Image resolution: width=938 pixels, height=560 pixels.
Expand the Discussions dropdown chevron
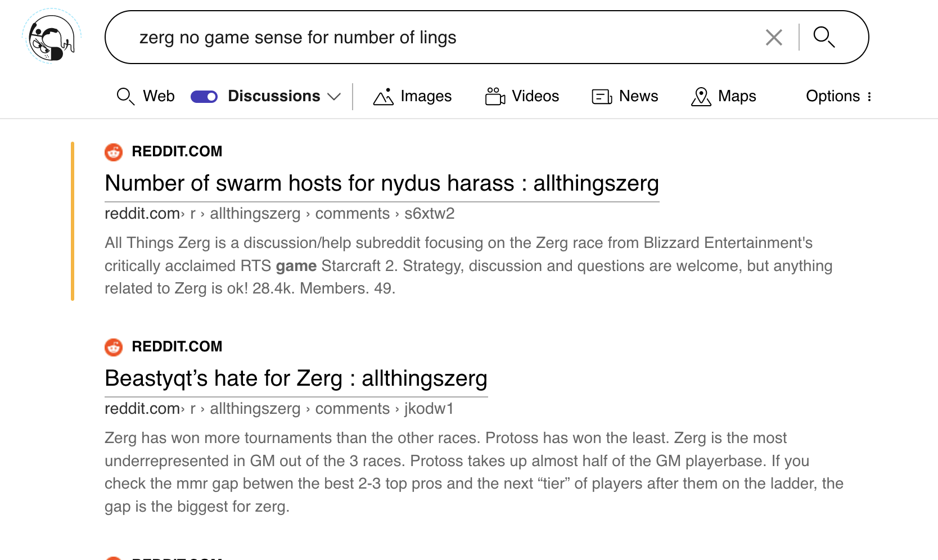(334, 97)
